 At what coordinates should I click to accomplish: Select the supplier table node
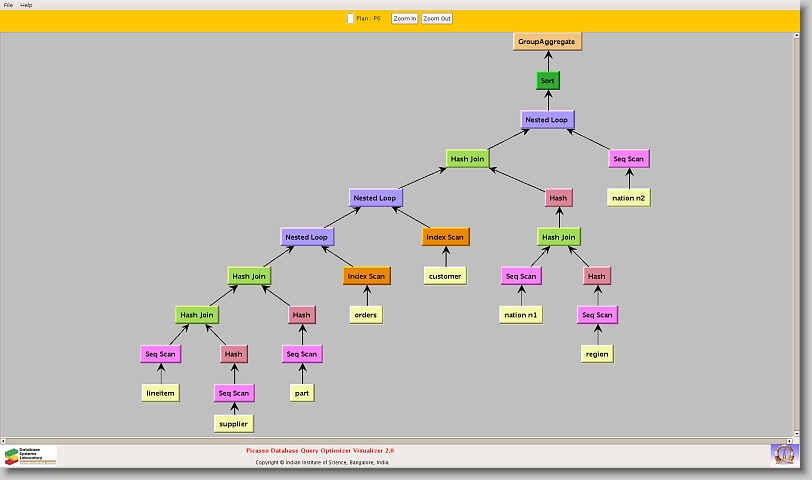click(x=234, y=423)
